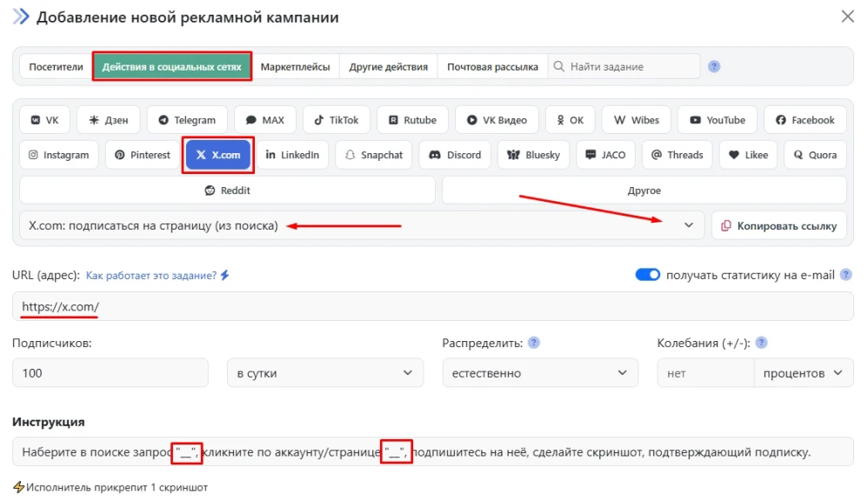Switch to the Маркетплейсы tab
Viewport: 868px width, 501px height.
point(297,65)
